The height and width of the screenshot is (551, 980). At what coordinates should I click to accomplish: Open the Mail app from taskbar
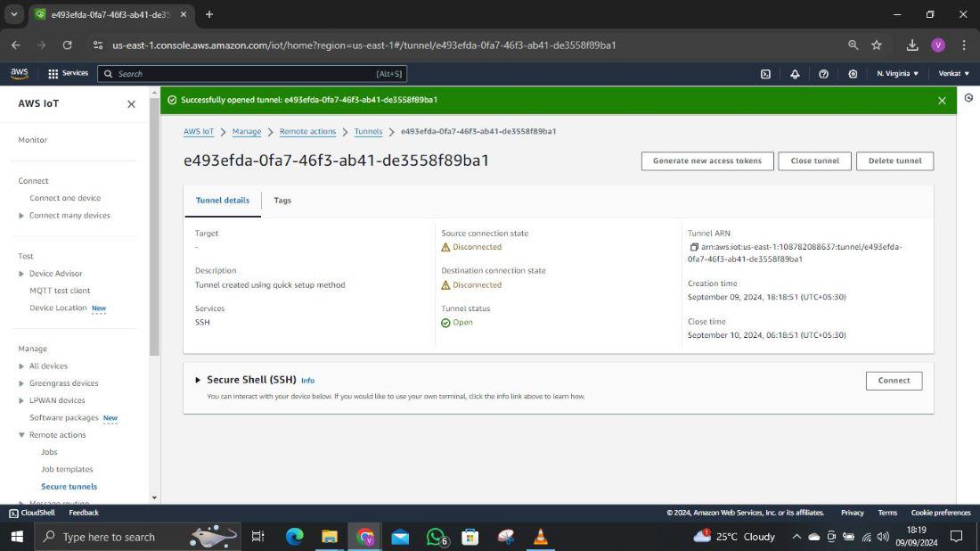[x=400, y=537]
